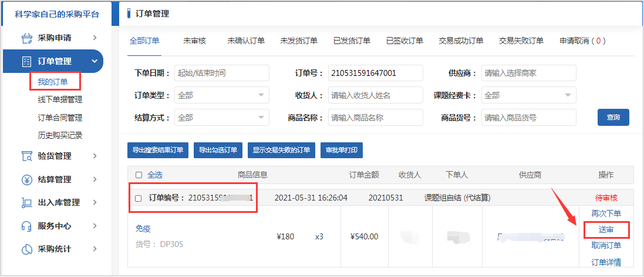This screenshot has width=644, height=277.
Task: Check the box next to 订单编号 row
Action: click(139, 198)
